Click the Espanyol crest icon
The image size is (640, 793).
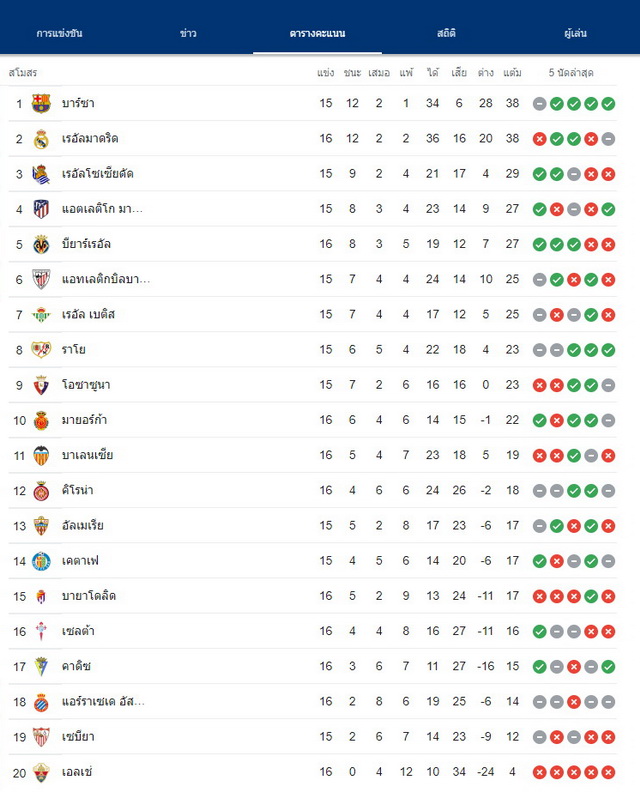[41, 701]
